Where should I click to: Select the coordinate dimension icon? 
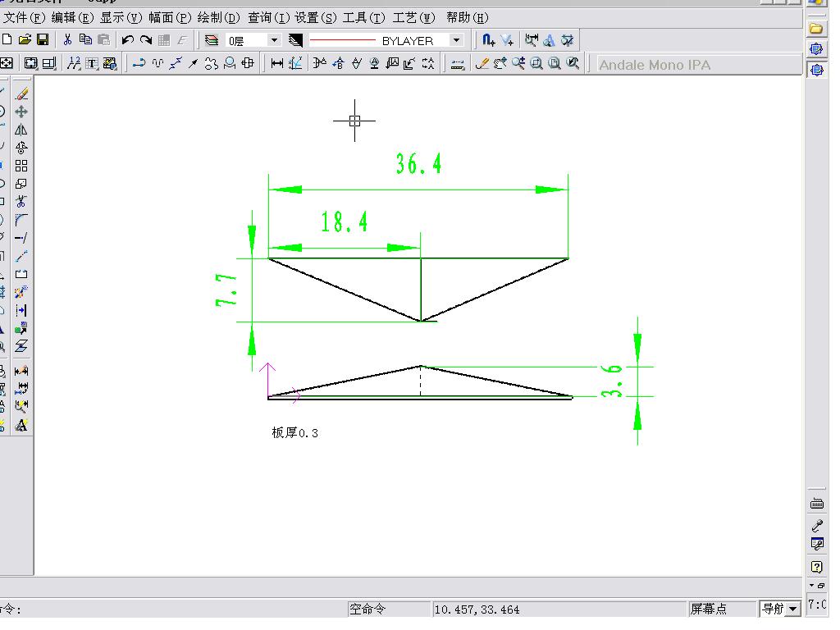(x=295, y=64)
